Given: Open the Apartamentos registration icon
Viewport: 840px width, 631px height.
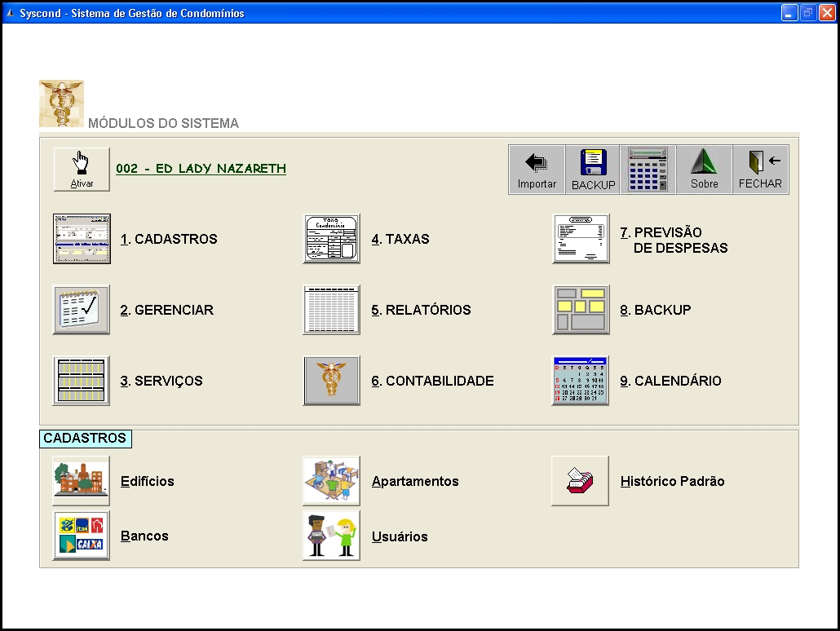Looking at the screenshot, I should click(331, 481).
